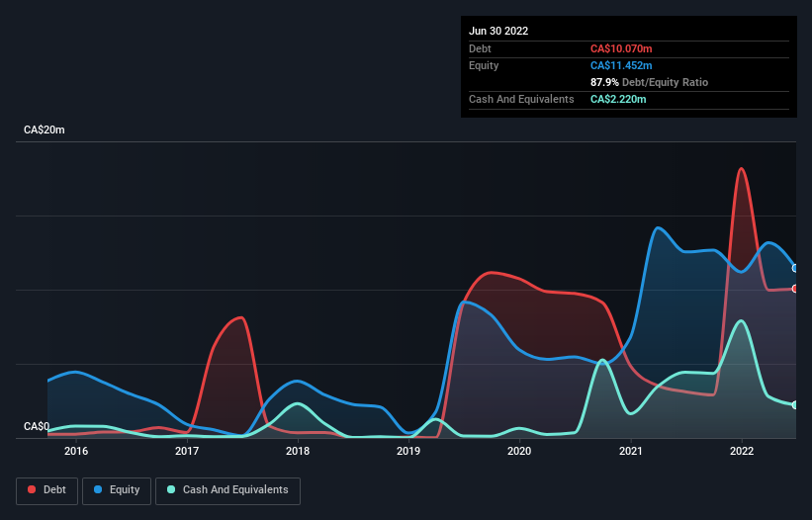
Task: Click the 2020 x-axis label
Action: 519,451
